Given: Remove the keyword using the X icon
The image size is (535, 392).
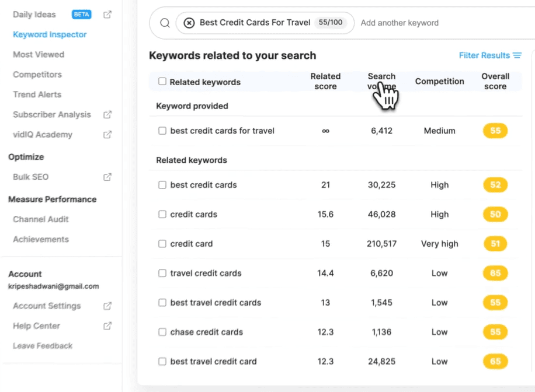Looking at the screenshot, I should [x=189, y=22].
